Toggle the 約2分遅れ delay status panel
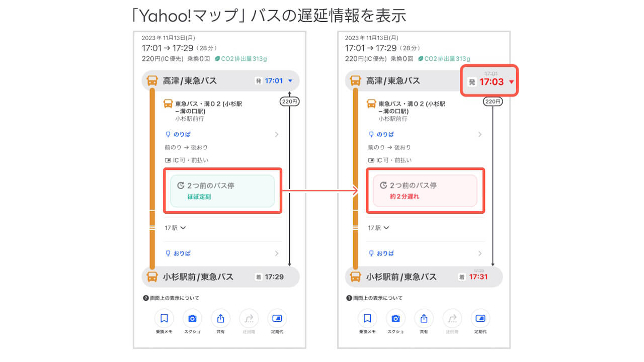The height and width of the screenshot is (362, 644). point(426,191)
